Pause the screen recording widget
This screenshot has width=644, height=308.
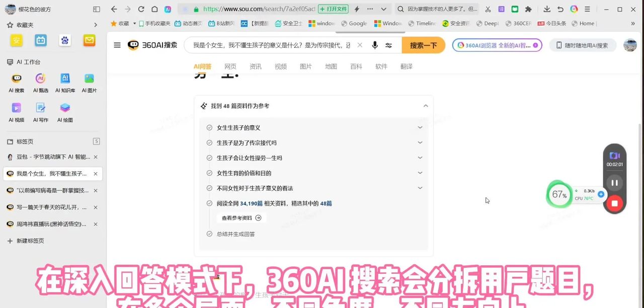click(614, 182)
